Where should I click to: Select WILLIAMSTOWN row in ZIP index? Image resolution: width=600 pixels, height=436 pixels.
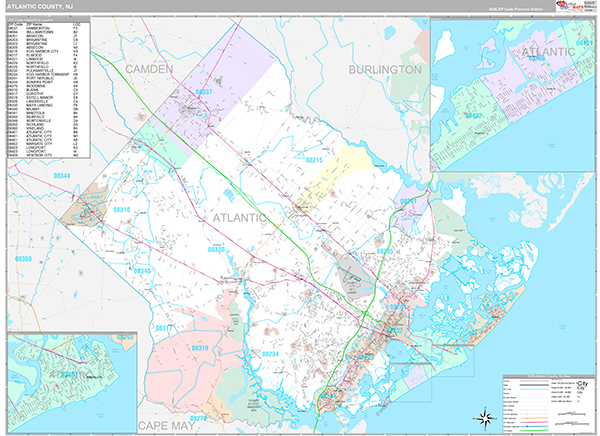(44, 32)
